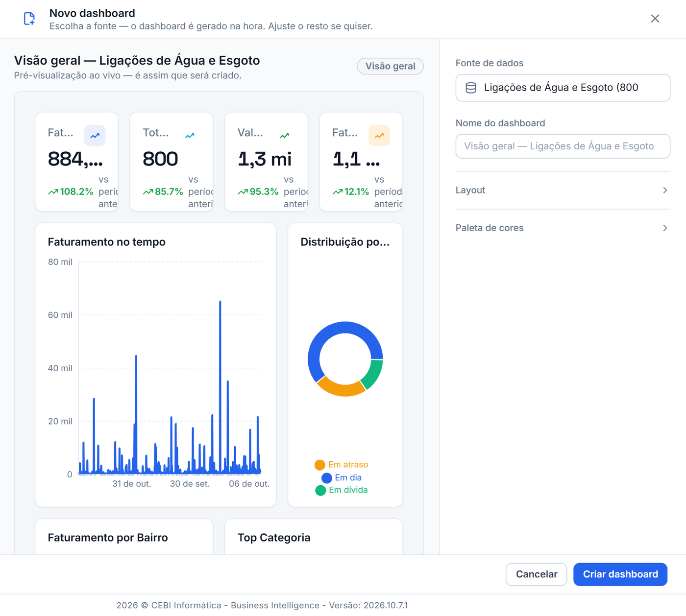This screenshot has height=616, width=686.
Task: Click the 20 mil axis label
Action: 60,422
